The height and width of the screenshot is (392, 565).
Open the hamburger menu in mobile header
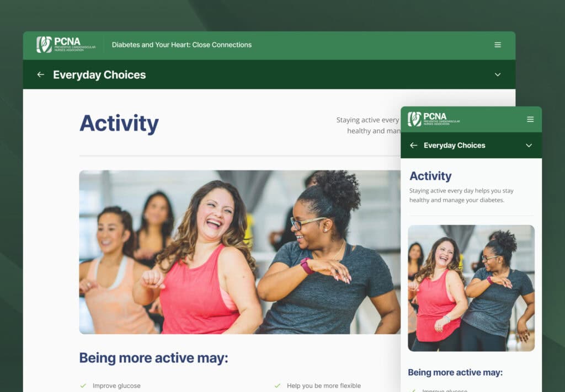[x=530, y=119]
